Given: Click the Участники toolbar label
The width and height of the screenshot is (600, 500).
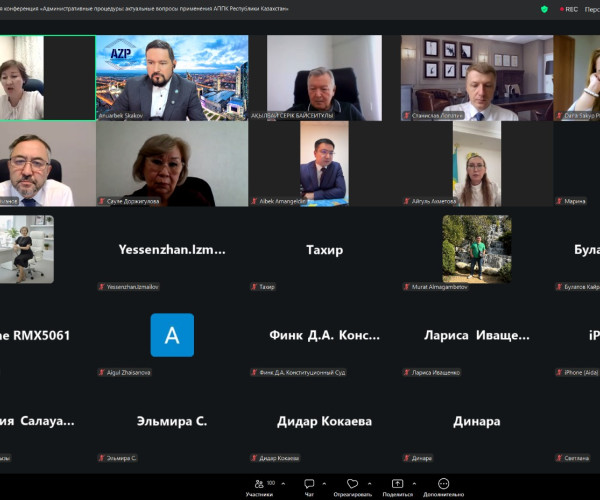Looking at the screenshot, I should (259, 494).
